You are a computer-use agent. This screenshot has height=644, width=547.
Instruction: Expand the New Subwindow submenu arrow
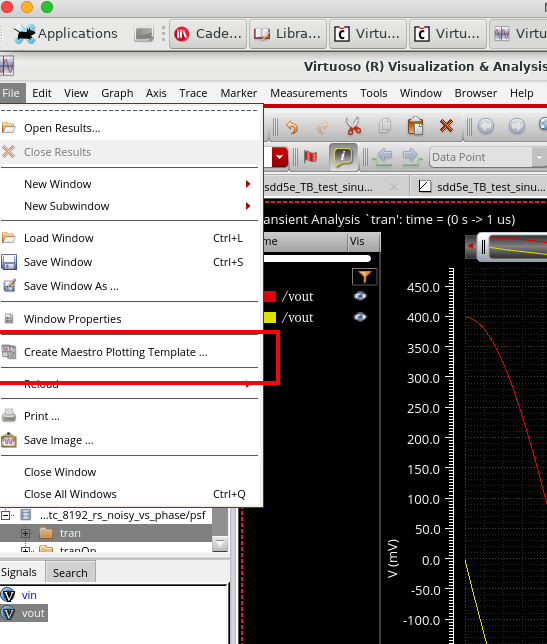tap(248, 206)
